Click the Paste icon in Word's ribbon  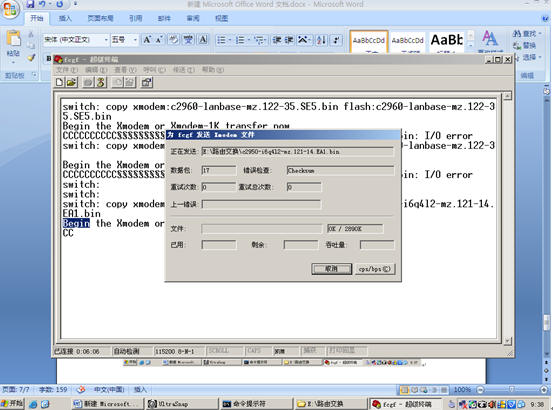13,38
